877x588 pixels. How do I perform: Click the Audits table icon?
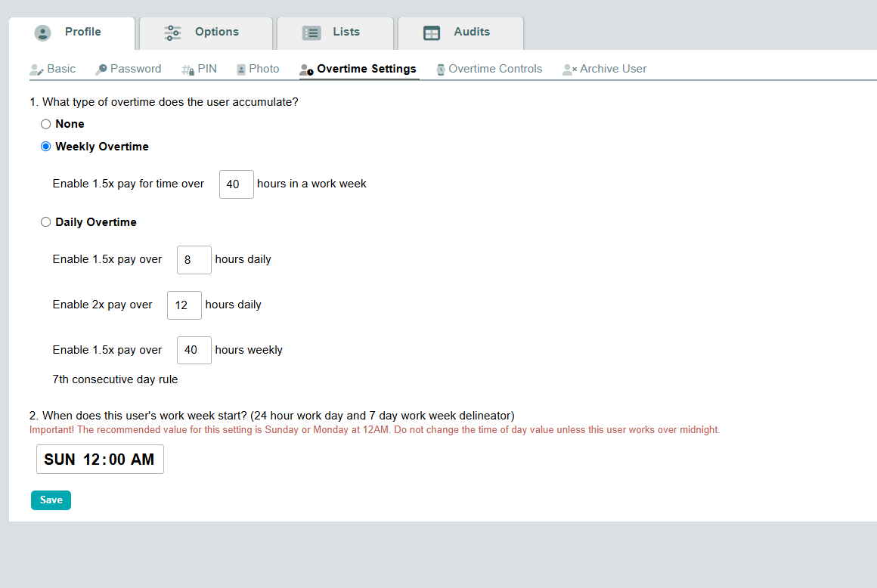click(432, 33)
